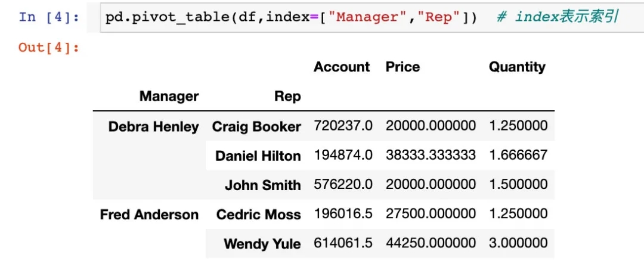The width and height of the screenshot is (644, 264).
Task: Click the Daniel Hilton row label
Action: (x=258, y=156)
